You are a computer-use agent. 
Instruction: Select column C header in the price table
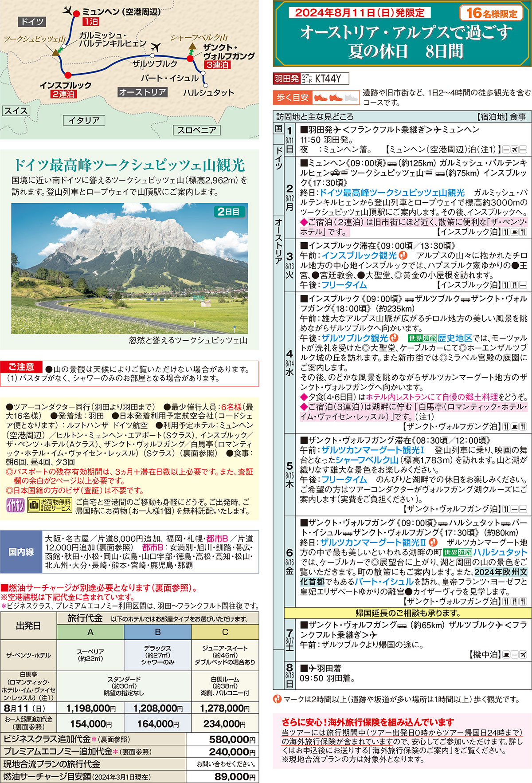pos(225,632)
